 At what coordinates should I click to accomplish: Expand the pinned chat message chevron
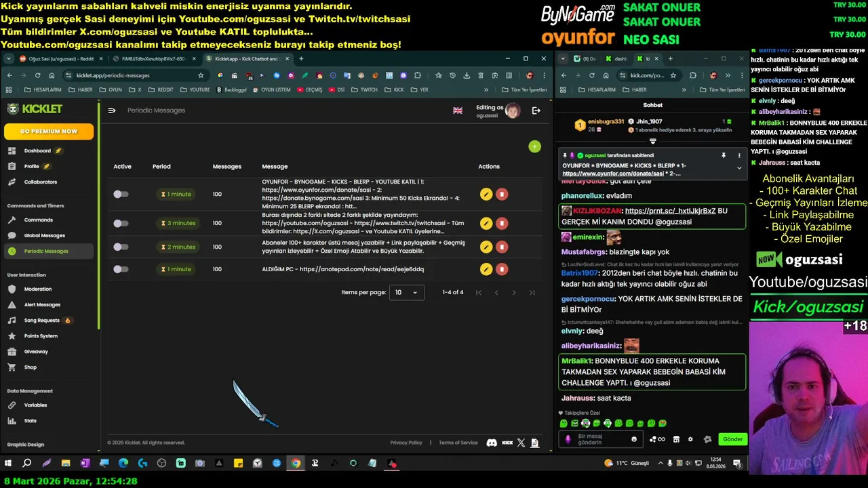[738, 167]
